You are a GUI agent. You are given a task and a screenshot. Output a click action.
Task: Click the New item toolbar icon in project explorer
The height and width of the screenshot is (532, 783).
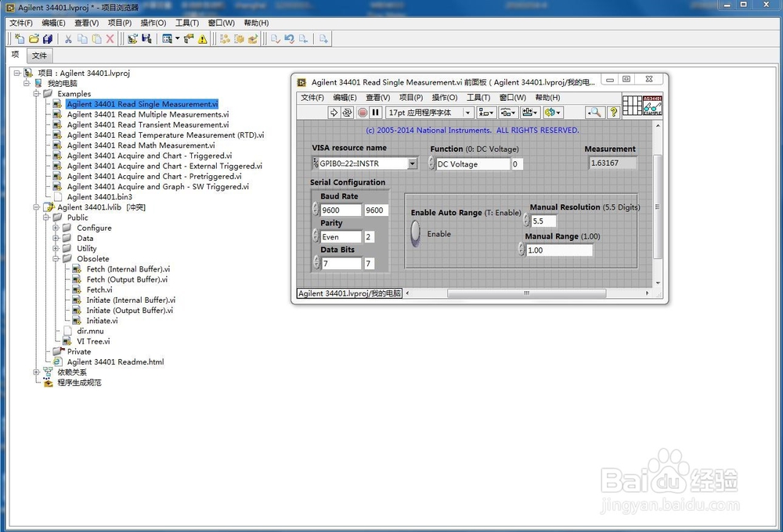click(x=20, y=38)
